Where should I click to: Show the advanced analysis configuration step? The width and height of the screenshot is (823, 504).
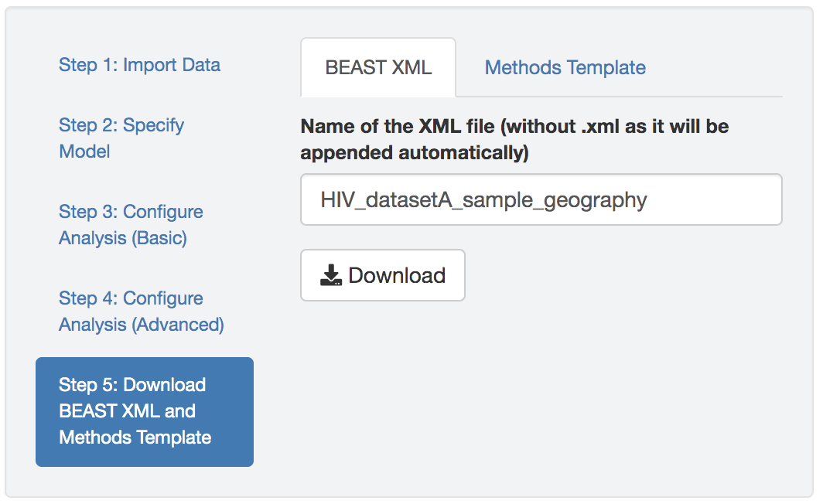click(142, 311)
